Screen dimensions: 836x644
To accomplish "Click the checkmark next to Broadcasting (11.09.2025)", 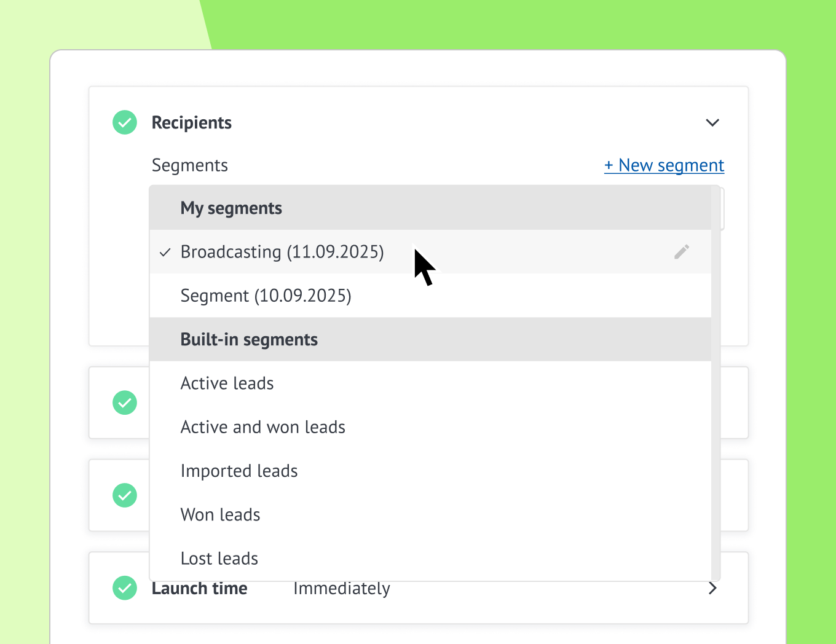I will tap(165, 253).
